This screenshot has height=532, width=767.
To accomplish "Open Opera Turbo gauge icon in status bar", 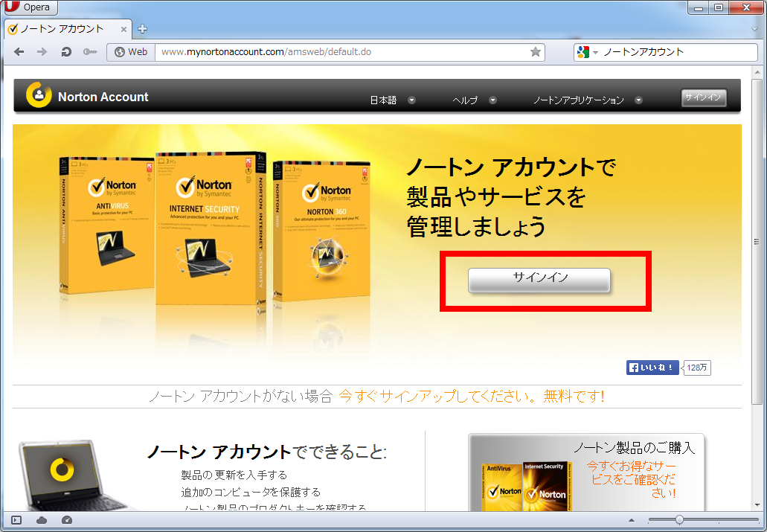I will click(x=67, y=520).
